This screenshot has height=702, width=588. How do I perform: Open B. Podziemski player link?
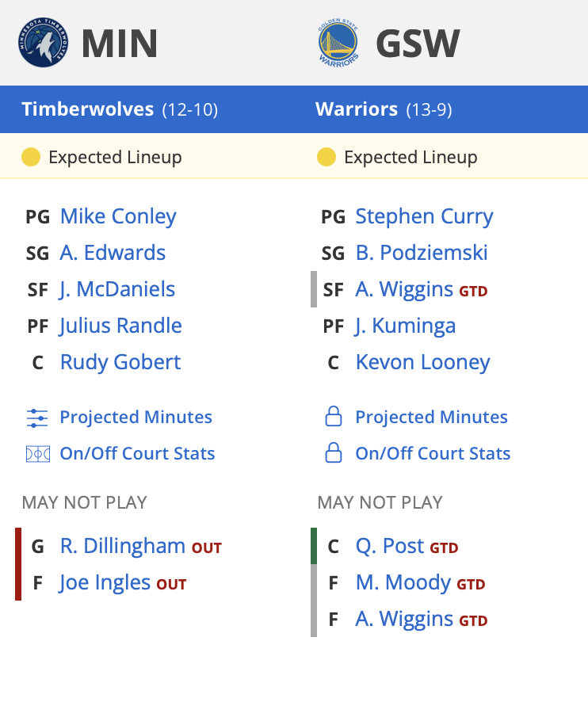point(422,253)
